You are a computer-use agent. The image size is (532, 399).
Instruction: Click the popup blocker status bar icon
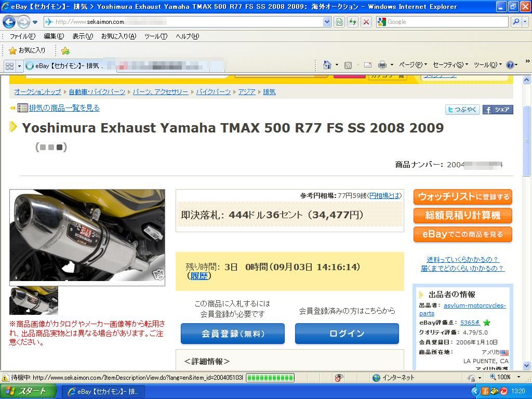(x=339, y=378)
